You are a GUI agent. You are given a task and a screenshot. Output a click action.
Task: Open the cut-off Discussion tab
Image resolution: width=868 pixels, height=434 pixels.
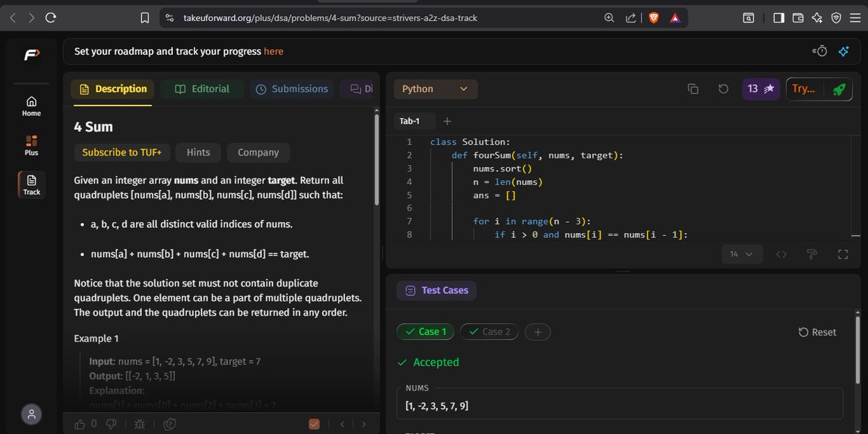coord(359,89)
